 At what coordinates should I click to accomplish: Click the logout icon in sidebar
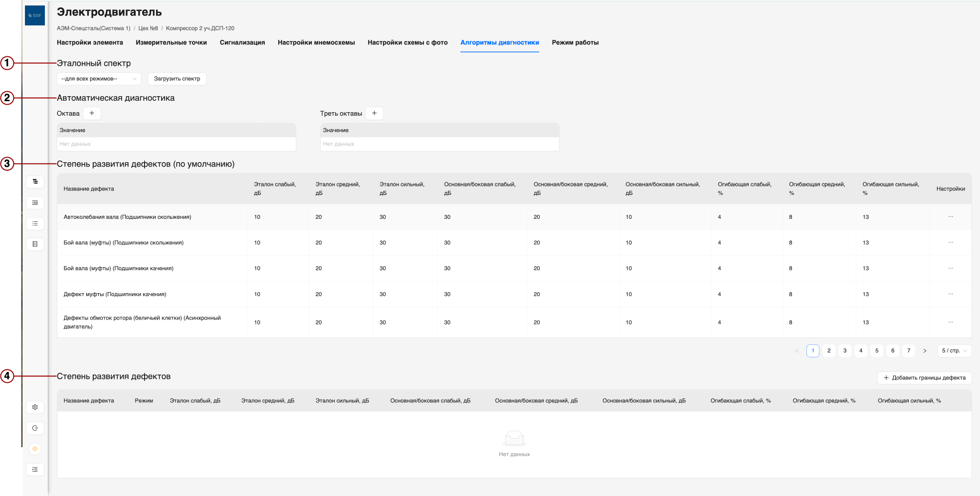(x=35, y=428)
